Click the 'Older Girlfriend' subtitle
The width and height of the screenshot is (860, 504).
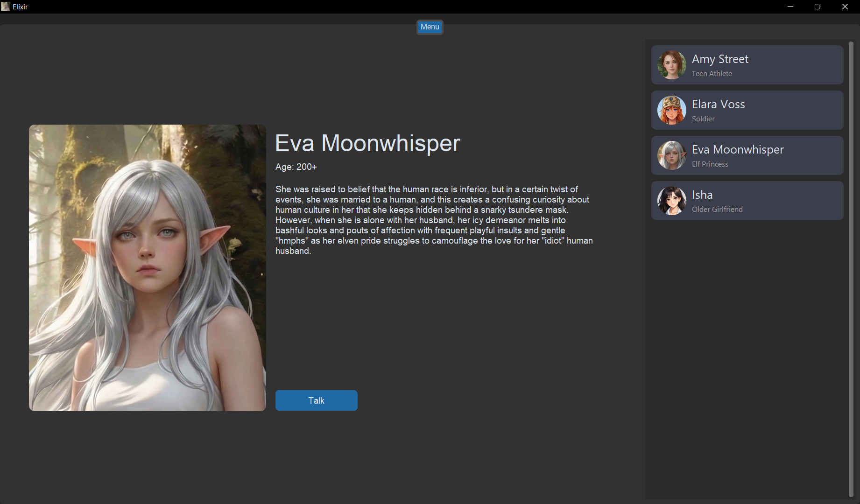tap(717, 210)
